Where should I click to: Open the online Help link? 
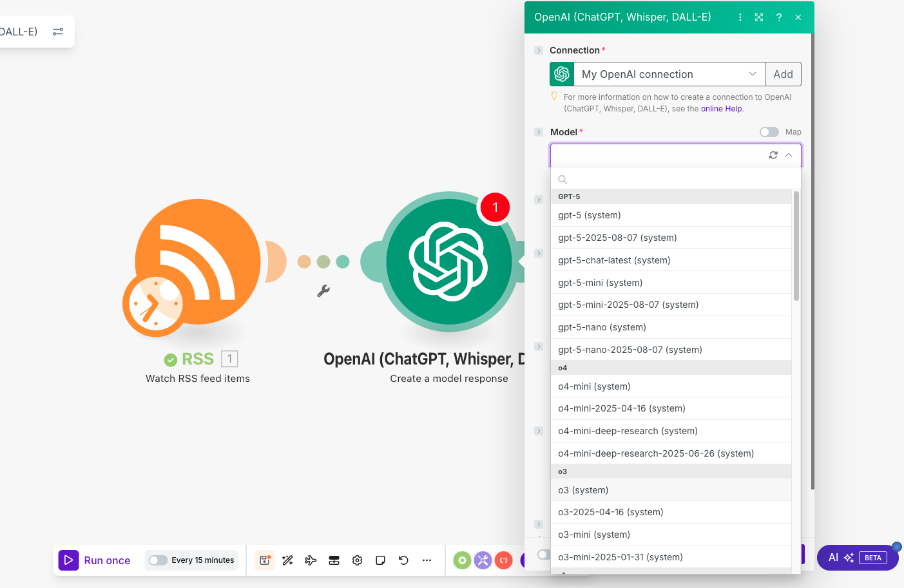(721, 109)
